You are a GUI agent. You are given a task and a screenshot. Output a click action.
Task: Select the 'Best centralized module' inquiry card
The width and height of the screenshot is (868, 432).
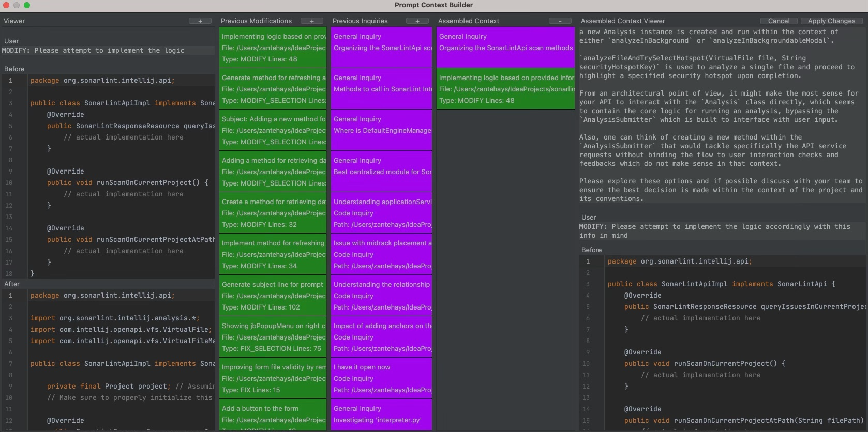(382, 172)
